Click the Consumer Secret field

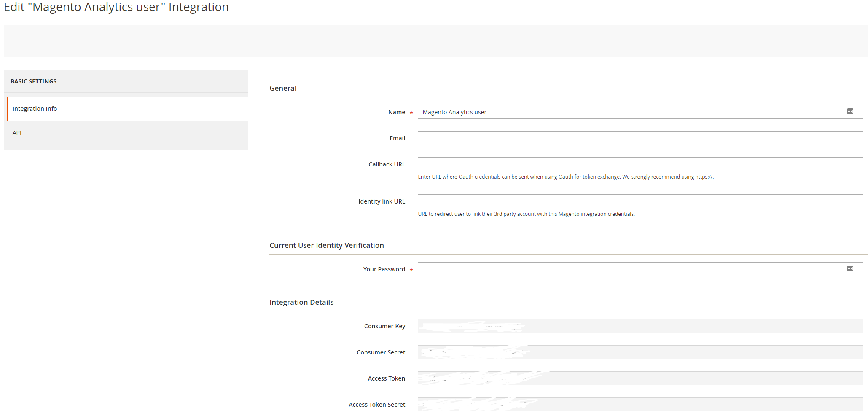tap(590, 352)
